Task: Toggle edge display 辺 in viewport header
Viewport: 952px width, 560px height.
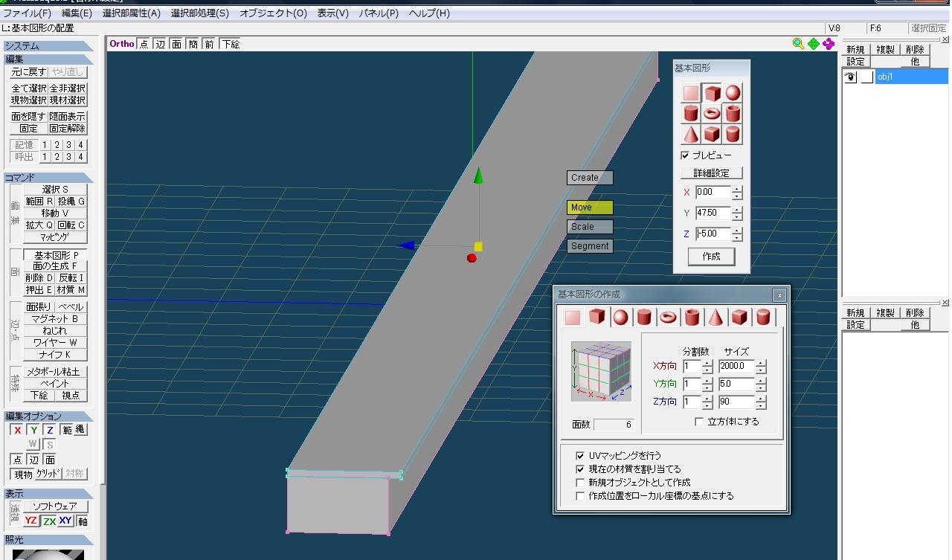Action: pos(161,44)
